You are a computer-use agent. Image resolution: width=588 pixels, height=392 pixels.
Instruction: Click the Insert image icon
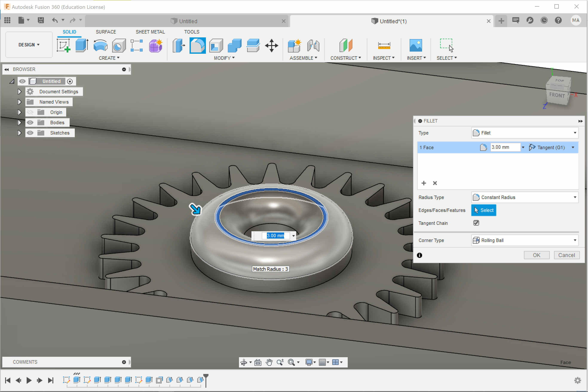click(415, 46)
